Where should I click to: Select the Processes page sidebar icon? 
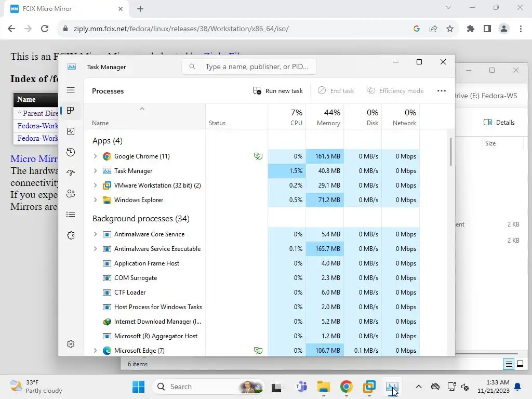[x=71, y=111]
